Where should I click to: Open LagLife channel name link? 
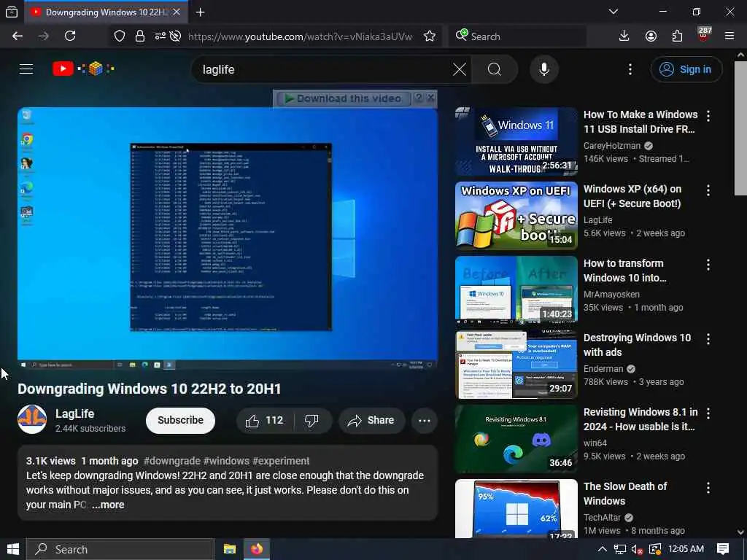tap(75, 414)
